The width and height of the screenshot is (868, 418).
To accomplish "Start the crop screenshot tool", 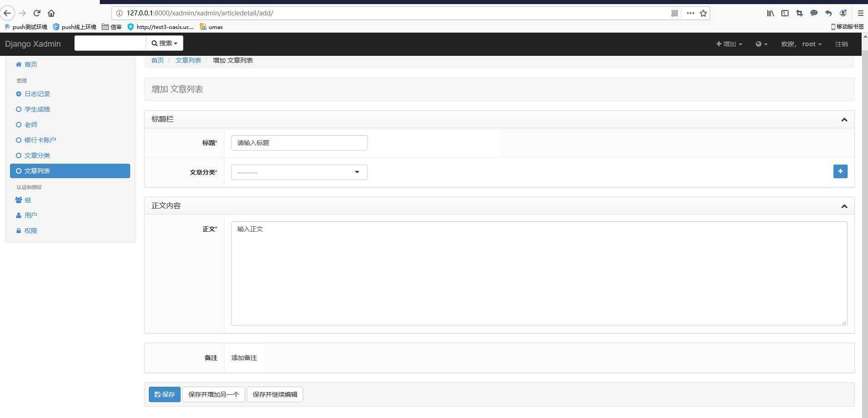I will click(x=799, y=13).
